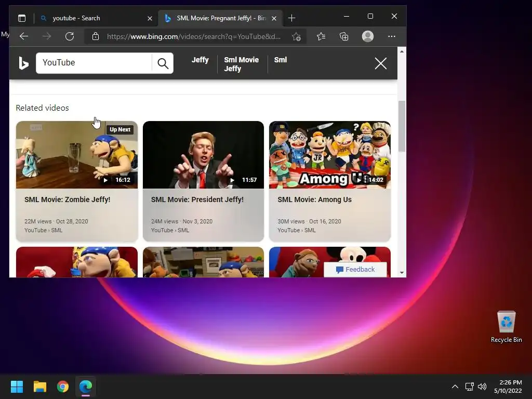Click the '22M views · Oct 28, 2020' text

click(x=56, y=221)
